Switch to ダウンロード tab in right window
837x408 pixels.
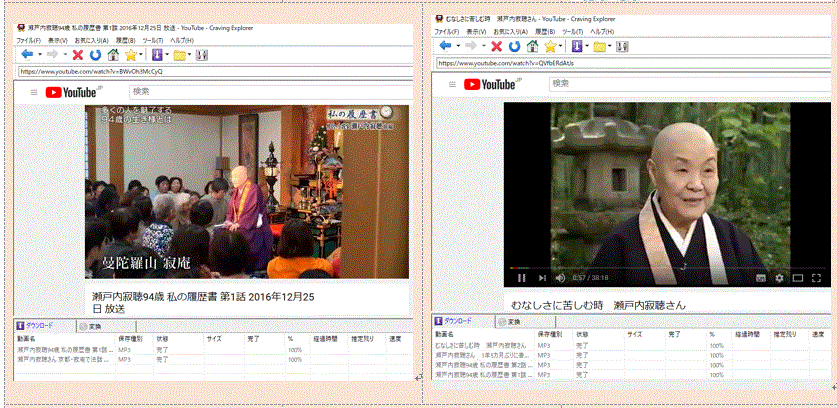coord(463,321)
